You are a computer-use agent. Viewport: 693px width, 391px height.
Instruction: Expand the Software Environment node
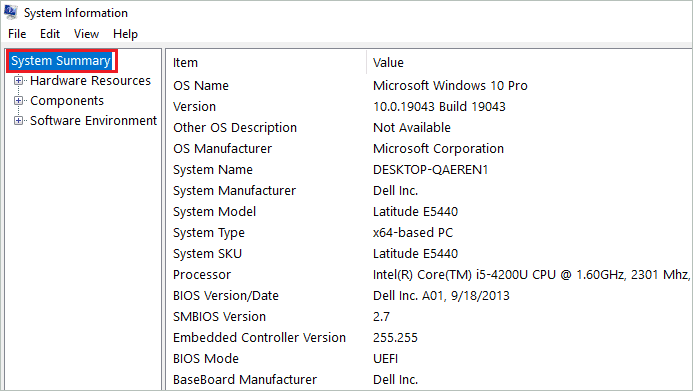pos(18,120)
